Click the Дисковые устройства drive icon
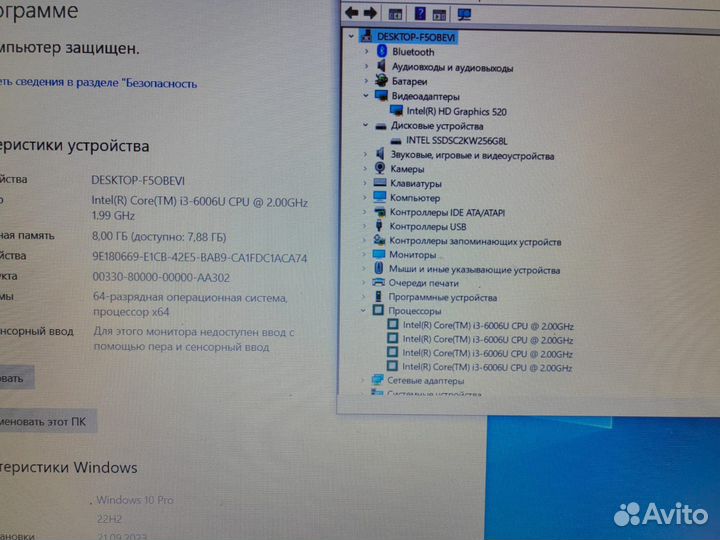Image resolution: width=720 pixels, height=540 pixels. (x=381, y=126)
